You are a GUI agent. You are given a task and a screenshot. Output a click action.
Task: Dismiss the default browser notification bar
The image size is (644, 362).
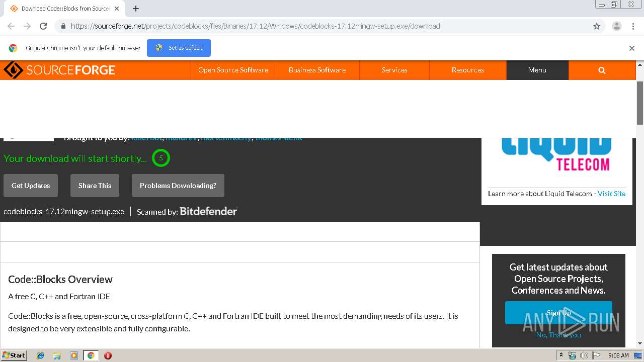[632, 48]
